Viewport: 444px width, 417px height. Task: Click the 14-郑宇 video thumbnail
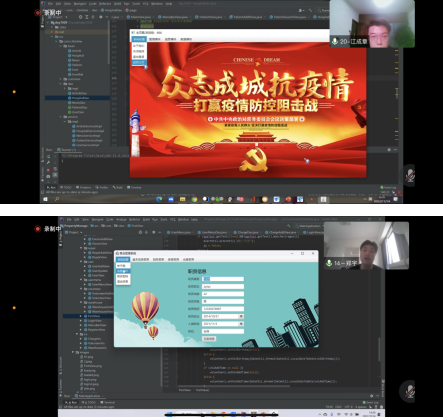click(366, 245)
